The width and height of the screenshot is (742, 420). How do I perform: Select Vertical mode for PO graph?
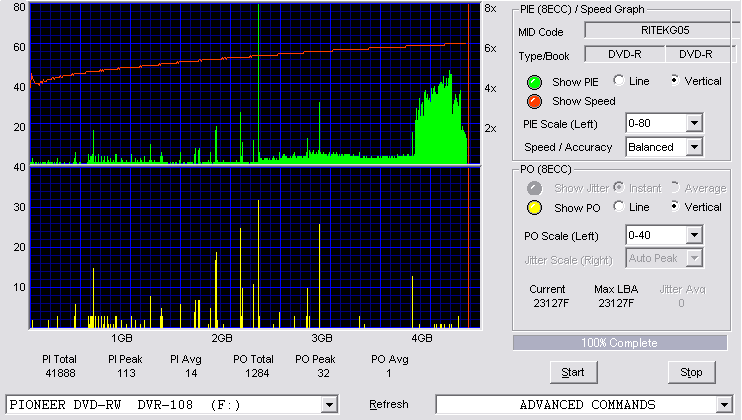point(674,206)
